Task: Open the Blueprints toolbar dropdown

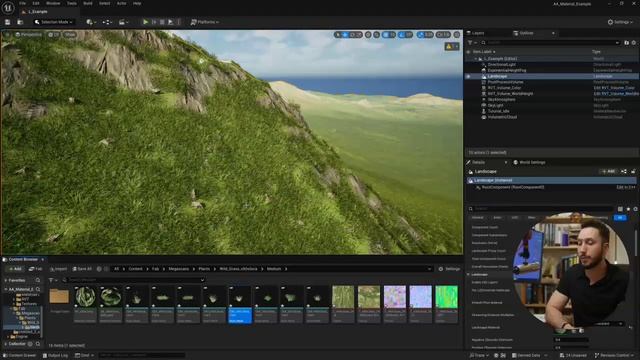Action: click(x=107, y=22)
